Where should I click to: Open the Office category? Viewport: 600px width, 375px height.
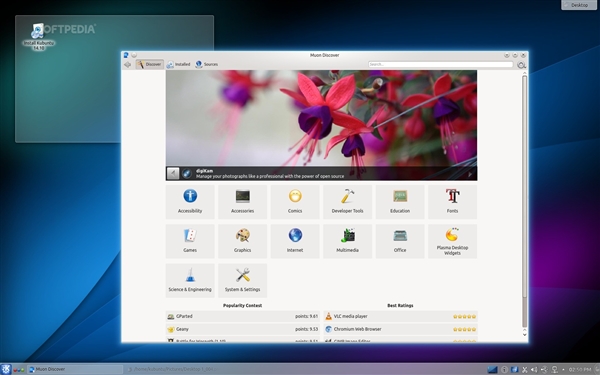point(400,241)
